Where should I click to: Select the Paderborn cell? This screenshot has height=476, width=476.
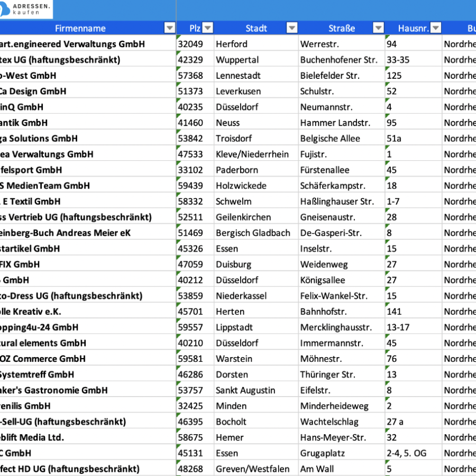(x=256, y=170)
